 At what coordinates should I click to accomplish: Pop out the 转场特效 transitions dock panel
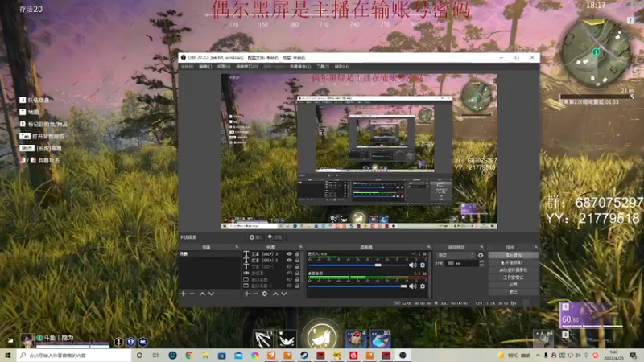pos(481,247)
